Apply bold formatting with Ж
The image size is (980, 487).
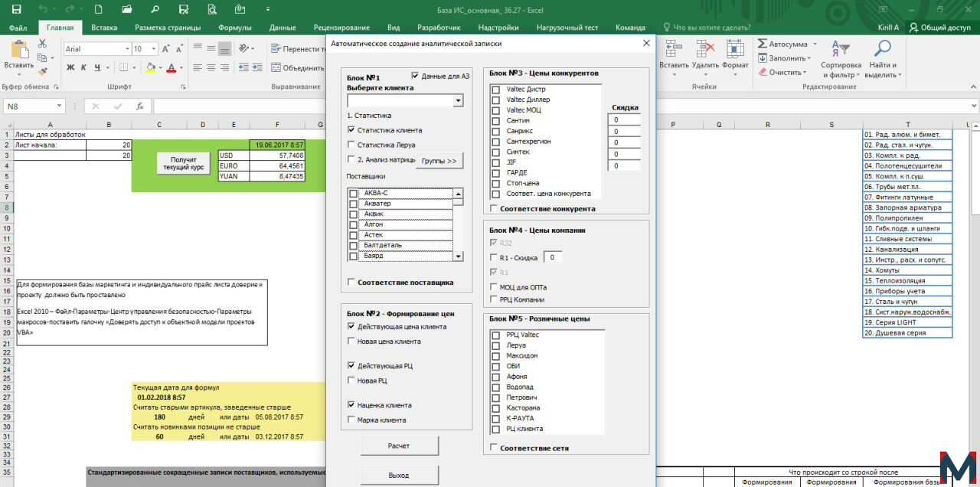click(70, 67)
